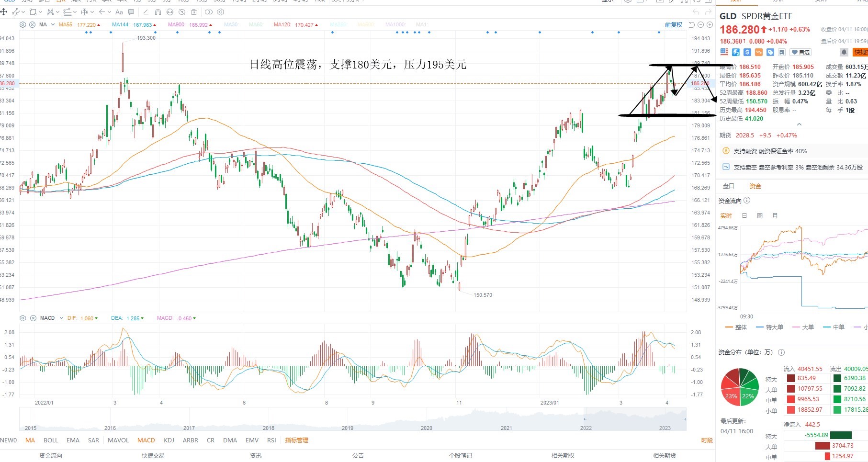Click the blue price tag icon

[x=770, y=52]
